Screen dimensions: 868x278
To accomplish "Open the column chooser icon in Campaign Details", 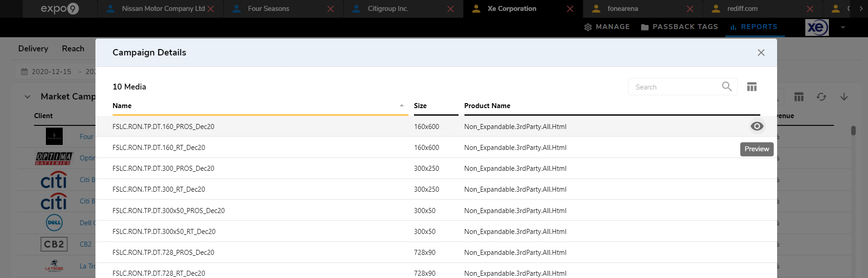I will click(752, 87).
